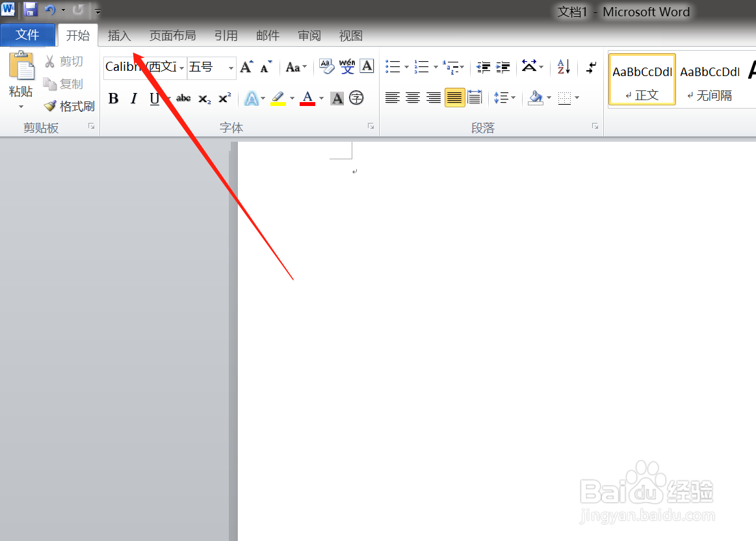Switch to the 插入 tab

119,36
